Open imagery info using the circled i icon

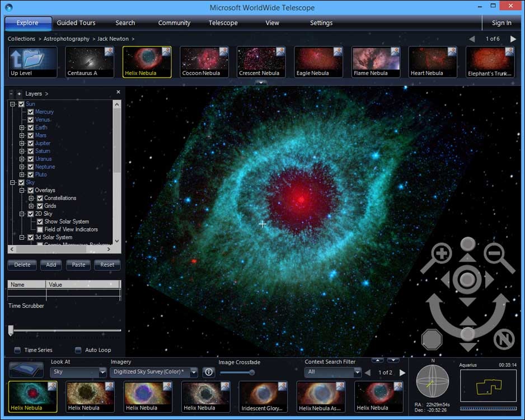point(208,372)
